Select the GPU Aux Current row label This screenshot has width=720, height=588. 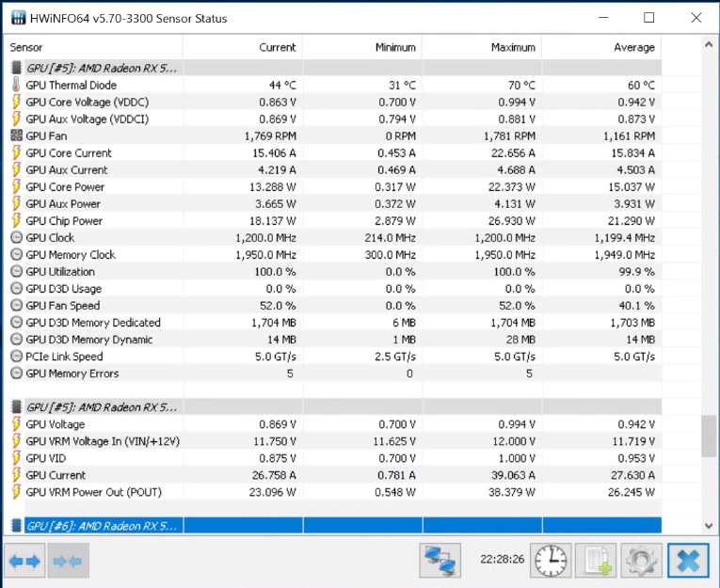tap(67, 170)
